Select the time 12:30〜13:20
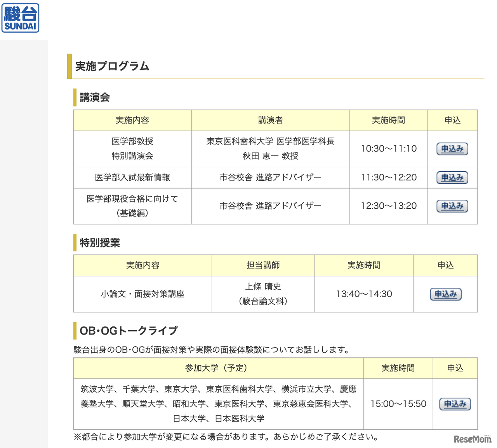 [389, 206]
